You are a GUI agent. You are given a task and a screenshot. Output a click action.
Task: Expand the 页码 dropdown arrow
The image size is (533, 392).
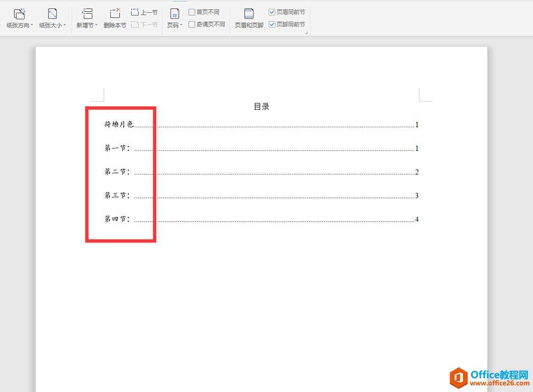[181, 25]
